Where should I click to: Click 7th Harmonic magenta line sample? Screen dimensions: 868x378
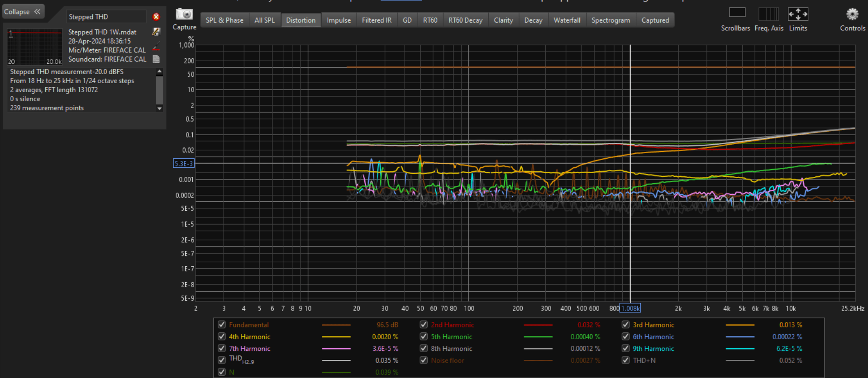(x=336, y=348)
